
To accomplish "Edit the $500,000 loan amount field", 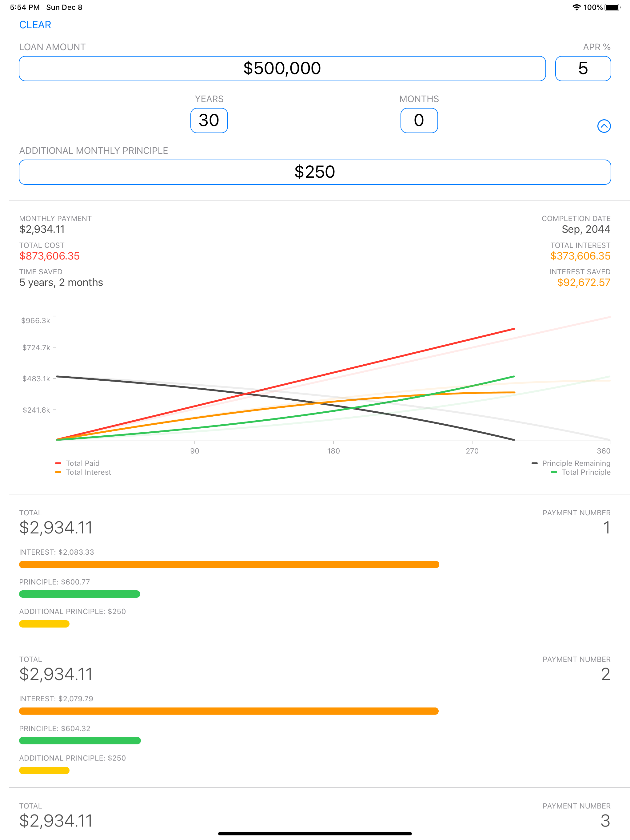I will click(x=282, y=68).
